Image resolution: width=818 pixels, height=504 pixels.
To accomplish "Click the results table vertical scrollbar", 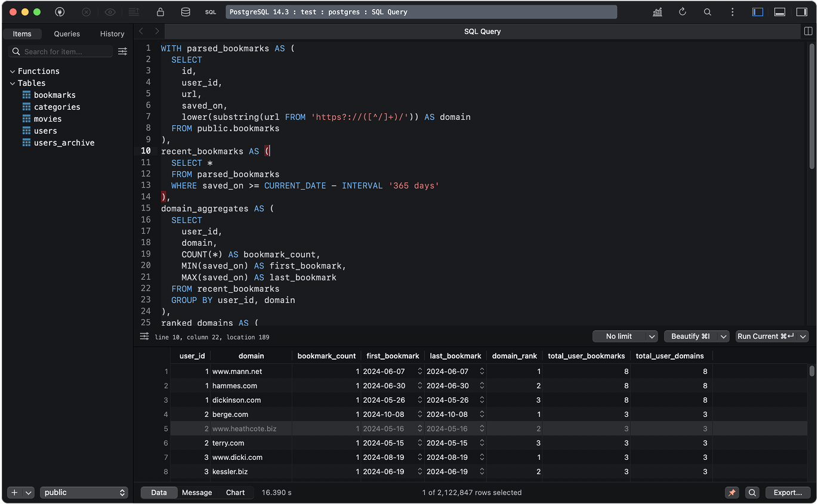I will [811, 372].
